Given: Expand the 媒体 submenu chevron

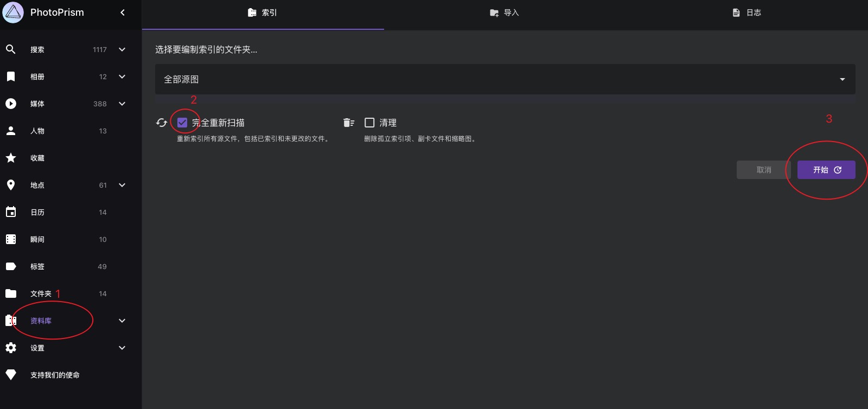Looking at the screenshot, I should [122, 104].
